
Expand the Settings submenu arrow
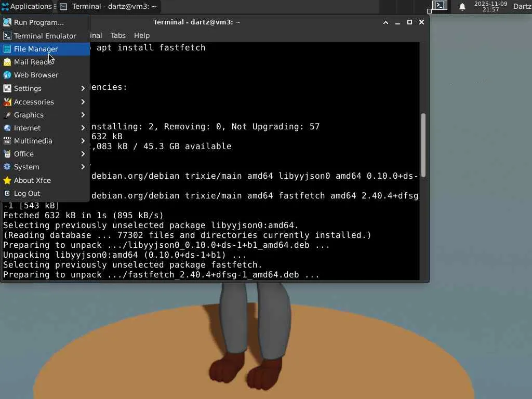(83, 88)
